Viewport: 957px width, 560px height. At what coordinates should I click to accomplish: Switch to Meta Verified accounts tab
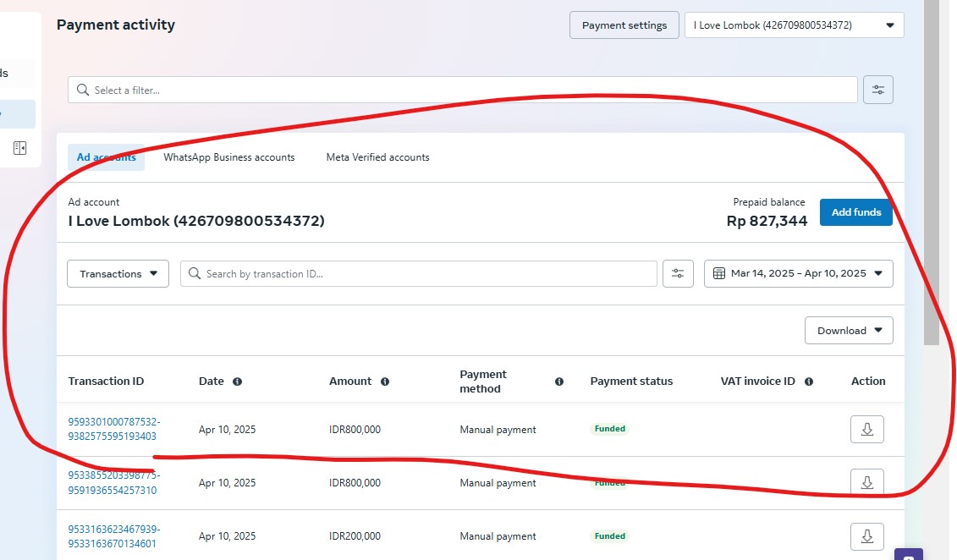pyautogui.click(x=377, y=157)
